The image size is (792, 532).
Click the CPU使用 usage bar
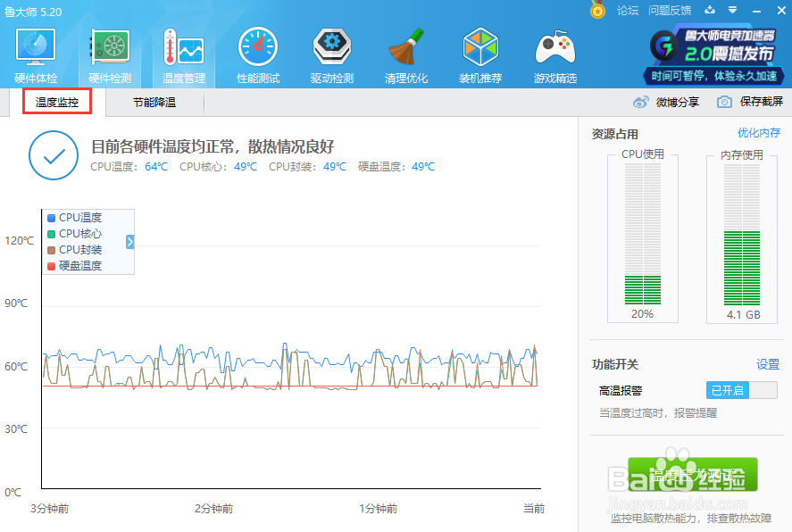pos(643,234)
